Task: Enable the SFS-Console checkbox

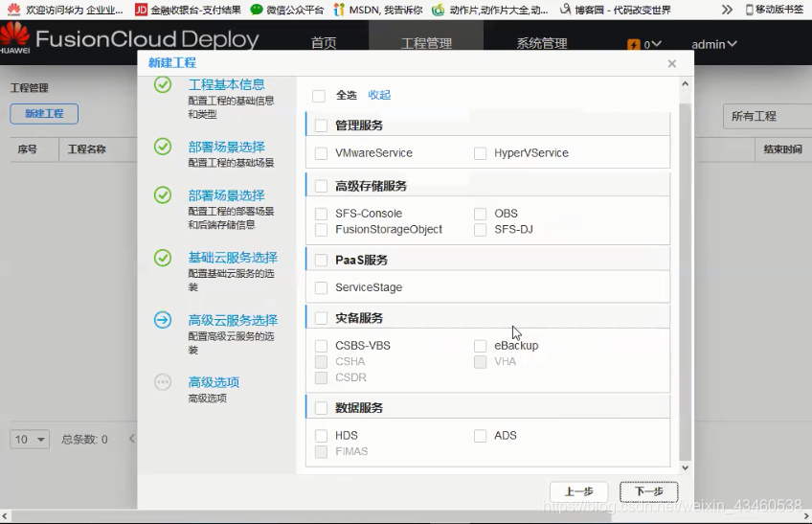Action: 321,214
